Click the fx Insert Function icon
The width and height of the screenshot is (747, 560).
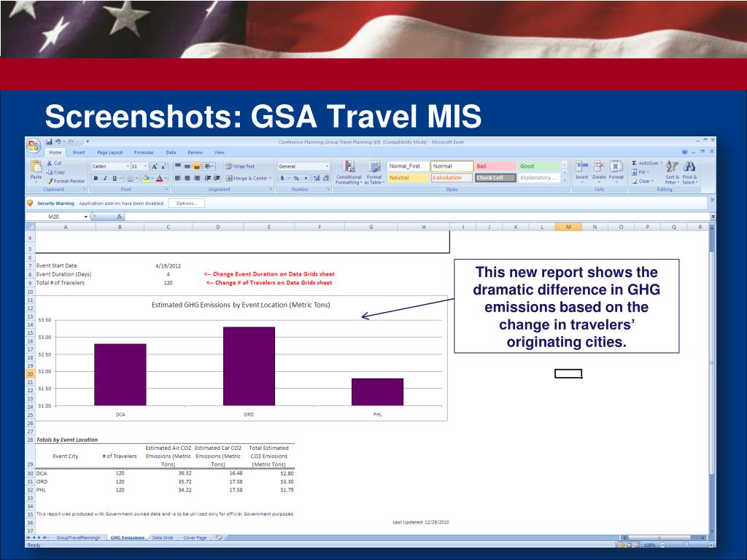(119, 217)
